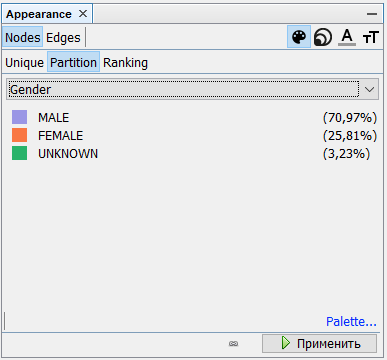The image size is (387, 360).
Task: Select the UNKNOWN partition label
Action: click(x=68, y=154)
